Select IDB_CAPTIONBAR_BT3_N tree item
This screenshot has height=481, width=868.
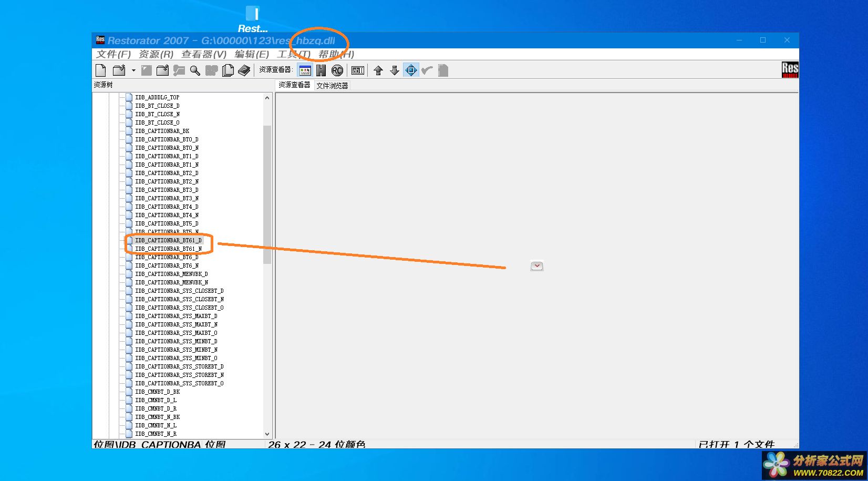167,198
